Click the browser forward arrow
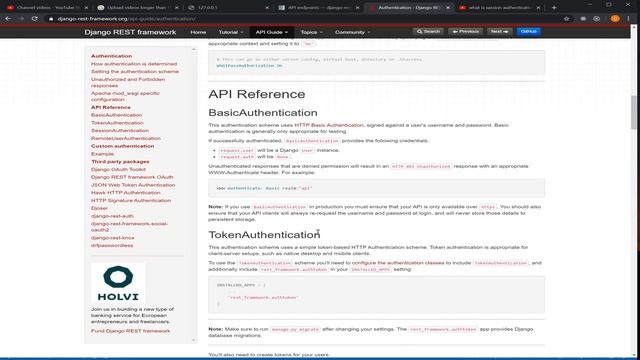640x360 pixels. click(x=21, y=19)
